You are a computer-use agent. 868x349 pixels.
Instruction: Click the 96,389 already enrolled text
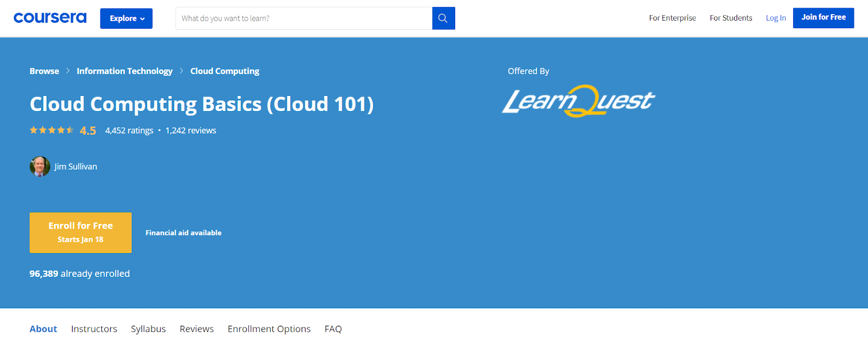coord(80,274)
